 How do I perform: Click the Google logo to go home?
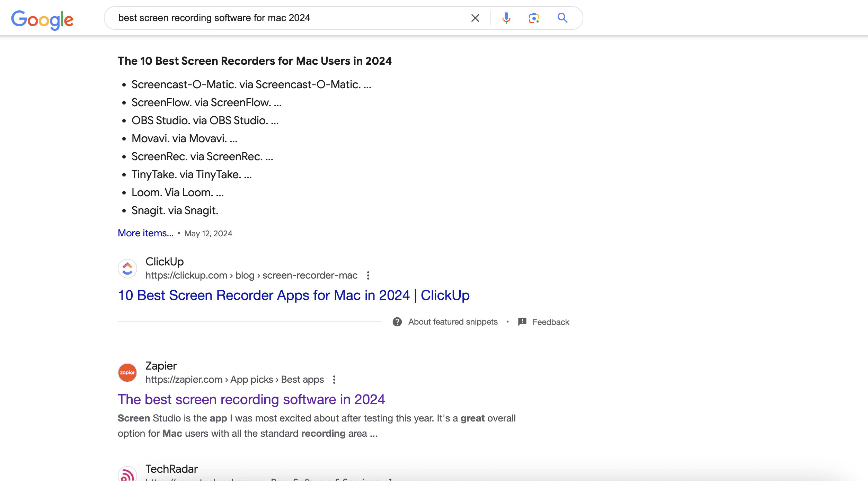(43, 17)
